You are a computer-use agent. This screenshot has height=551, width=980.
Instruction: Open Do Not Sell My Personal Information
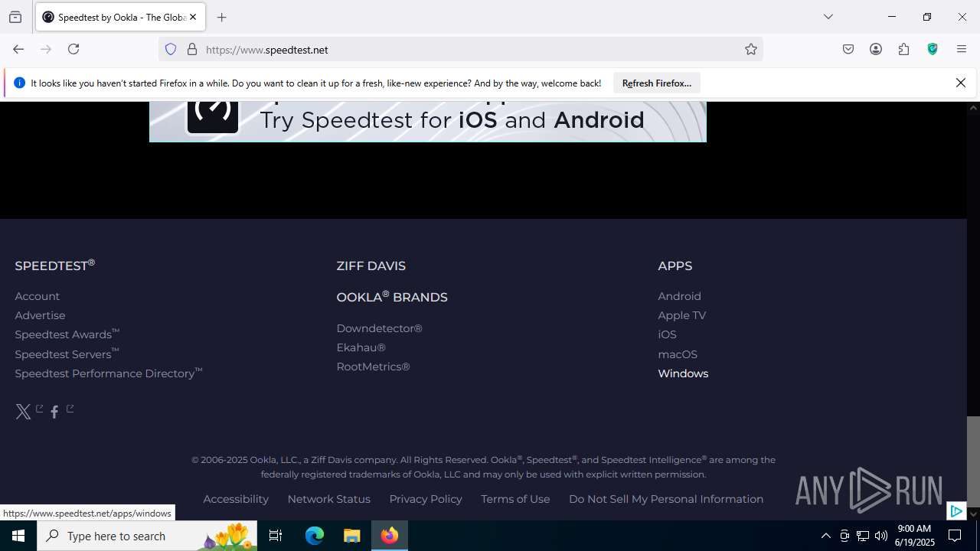click(666, 499)
